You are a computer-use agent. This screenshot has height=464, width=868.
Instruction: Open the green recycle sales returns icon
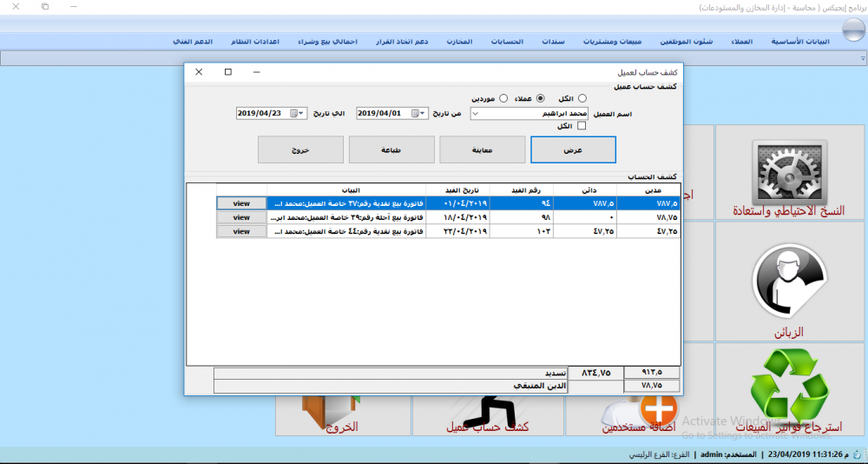[x=789, y=387]
